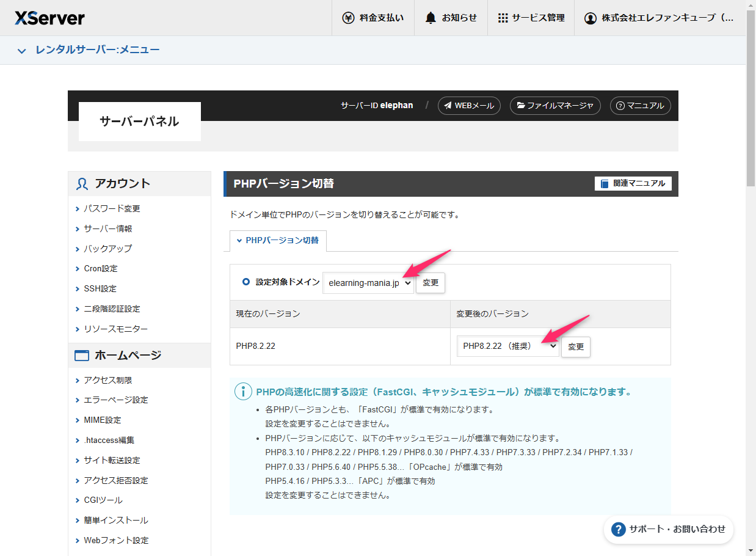The image size is (756, 556).
Task: Click サーバーID elephan text
Action: (377, 106)
